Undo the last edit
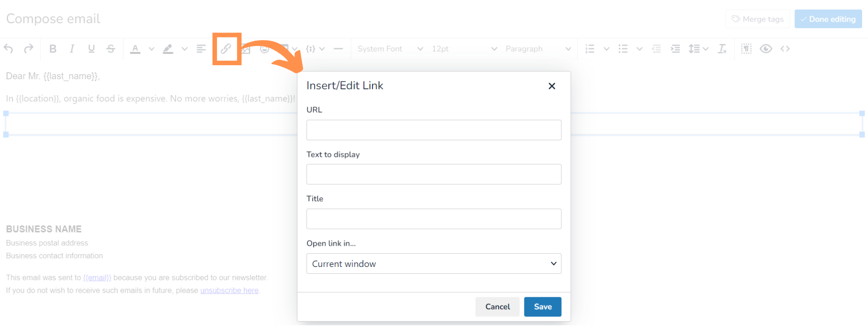The width and height of the screenshot is (868, 333). (9, 49)
